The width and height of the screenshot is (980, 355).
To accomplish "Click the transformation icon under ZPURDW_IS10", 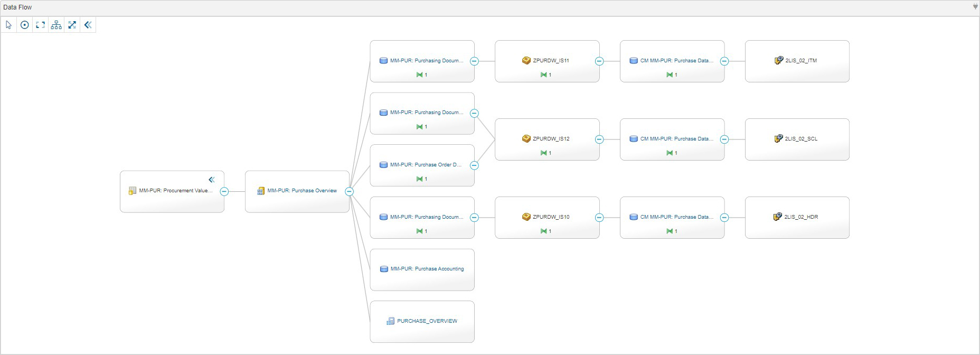I will (543, 231).
